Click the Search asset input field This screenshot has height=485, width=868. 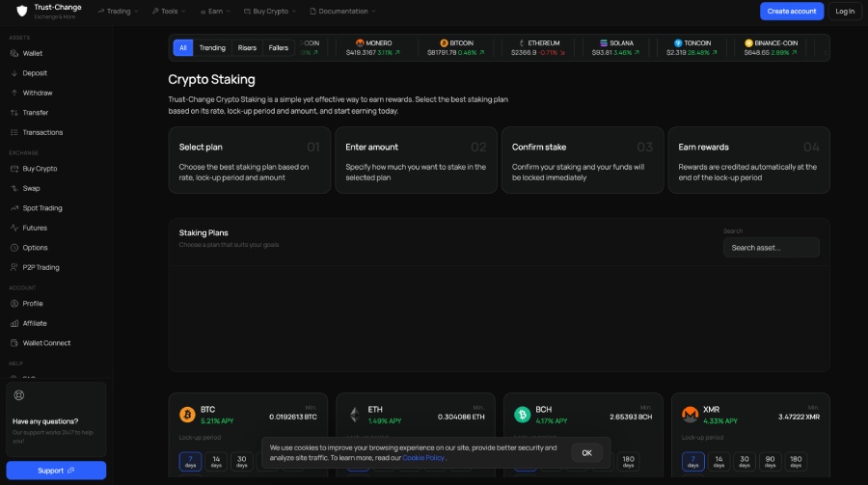(772, 248)
